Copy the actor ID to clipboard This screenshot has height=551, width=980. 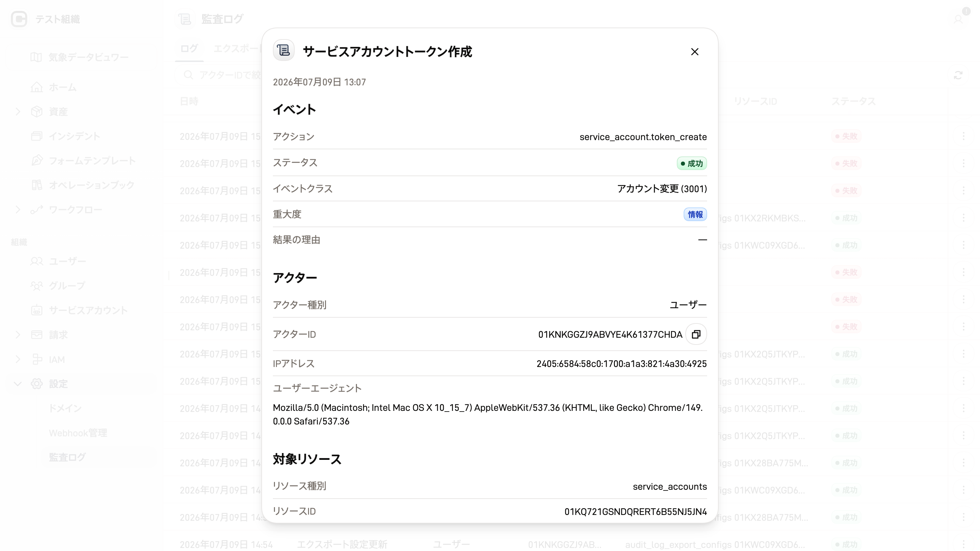tap(696, 334)
